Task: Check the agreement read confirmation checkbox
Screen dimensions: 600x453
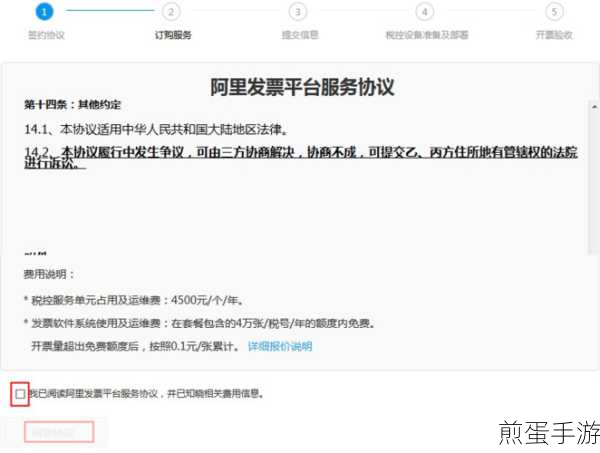Action: 20,394
